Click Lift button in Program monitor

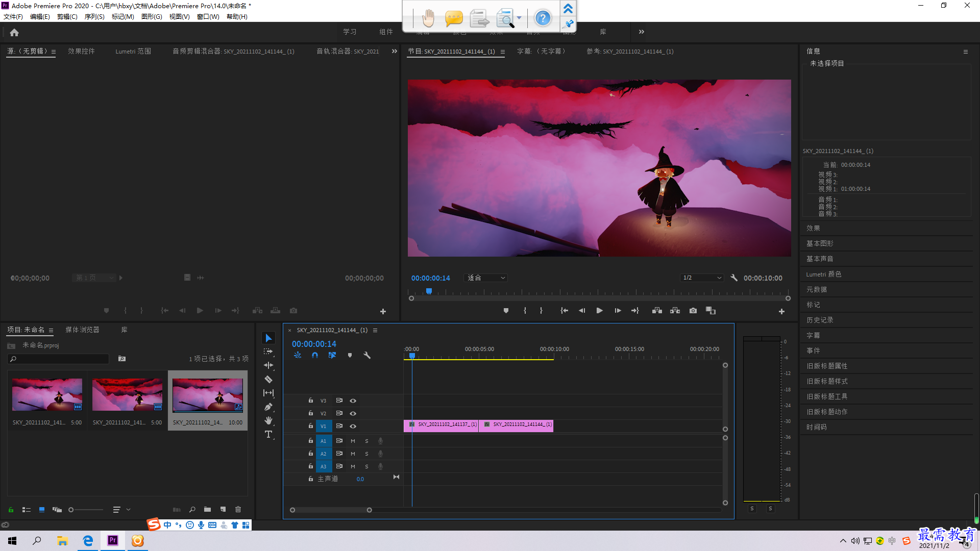[x=657, y=311]
